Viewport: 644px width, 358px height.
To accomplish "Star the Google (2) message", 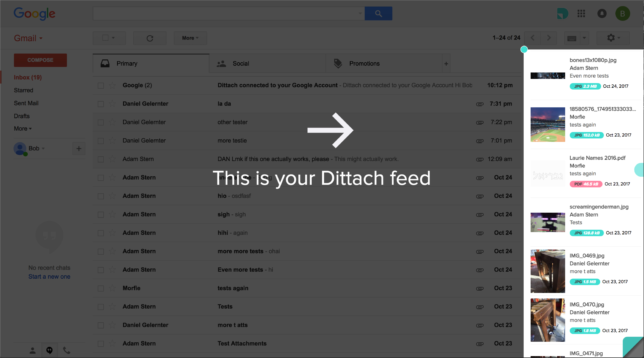I will pos(112,86).
